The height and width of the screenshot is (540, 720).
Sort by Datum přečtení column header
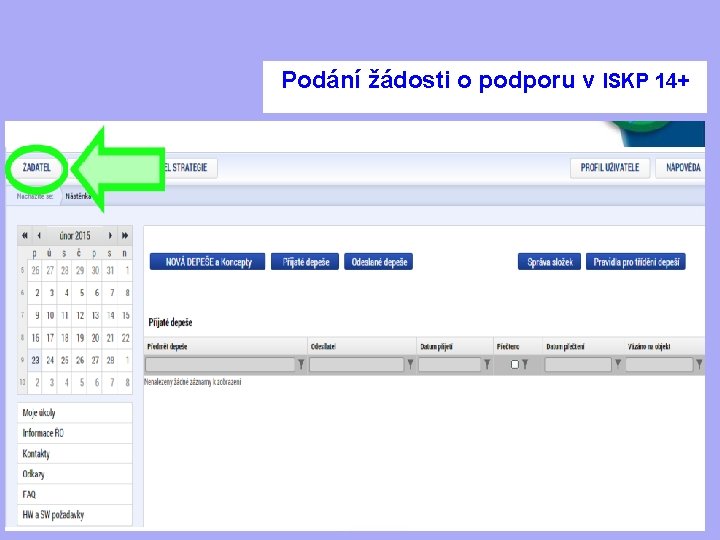(565, 347)
